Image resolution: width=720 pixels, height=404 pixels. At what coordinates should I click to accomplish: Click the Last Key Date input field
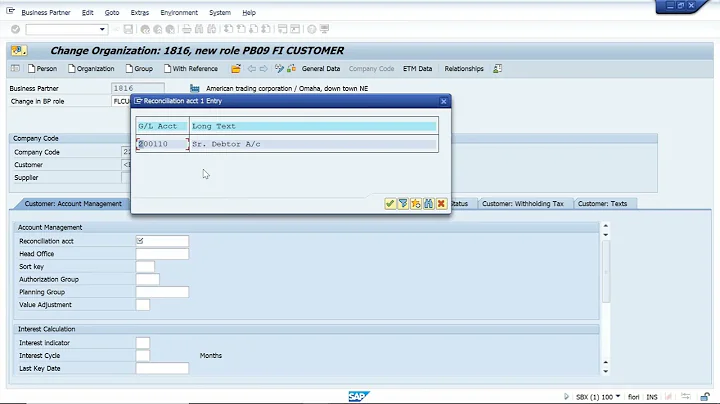162,368
